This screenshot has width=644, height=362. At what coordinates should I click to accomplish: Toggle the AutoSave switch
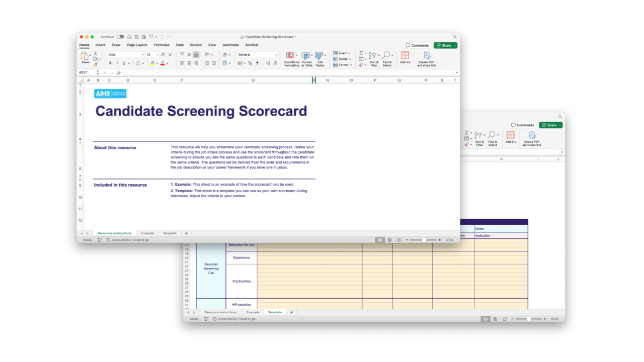coord(120,37)
